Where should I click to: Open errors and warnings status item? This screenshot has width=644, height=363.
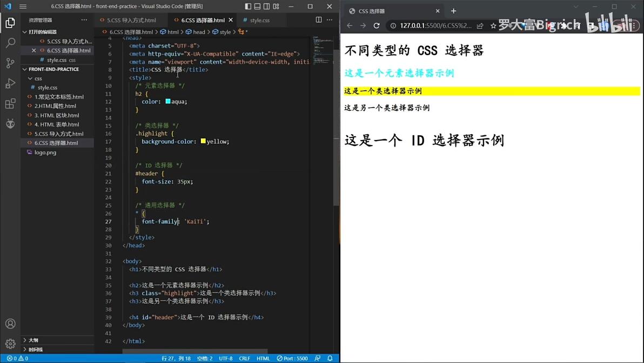17,359
